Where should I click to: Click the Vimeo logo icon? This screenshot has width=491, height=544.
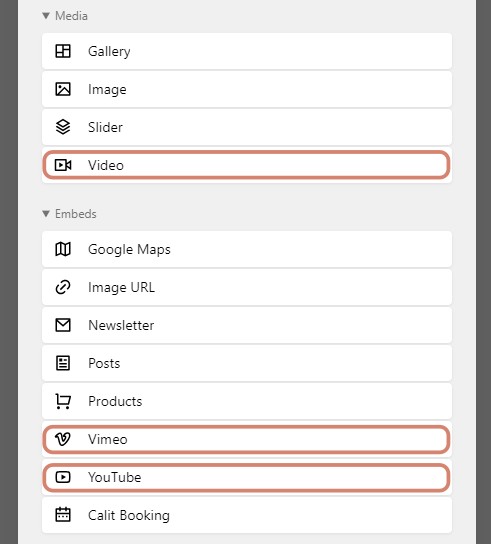pyautogui.click(x=63, y=439)
